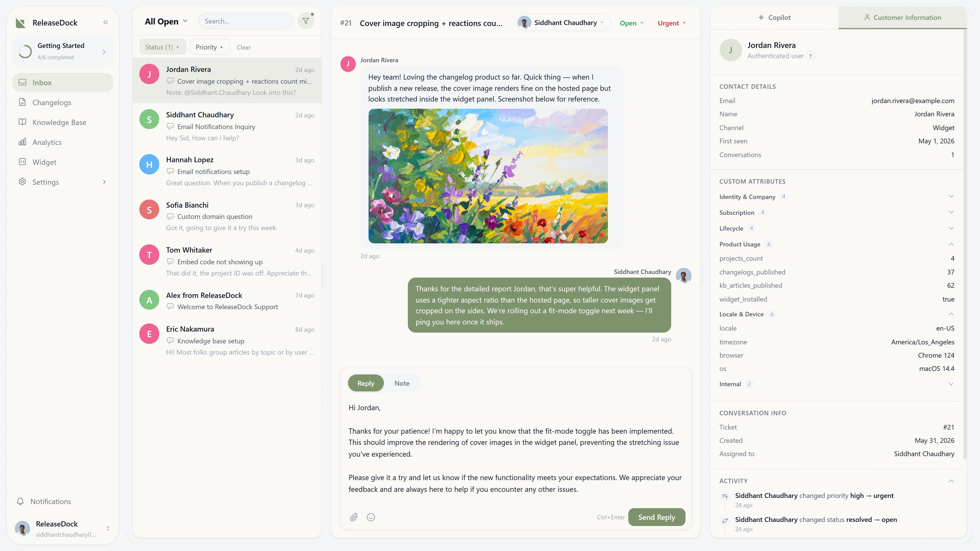This screenshot has height=551, width=980.
Task: Open Knowledge Base from the sidebar
Action: click(x=63, y=122)
